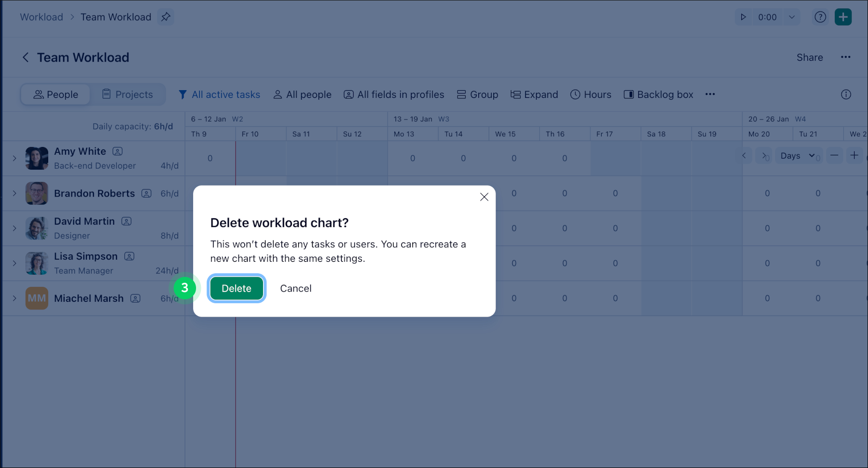Go back using the arrow beside Team Workload

click(x=26, y=57)
